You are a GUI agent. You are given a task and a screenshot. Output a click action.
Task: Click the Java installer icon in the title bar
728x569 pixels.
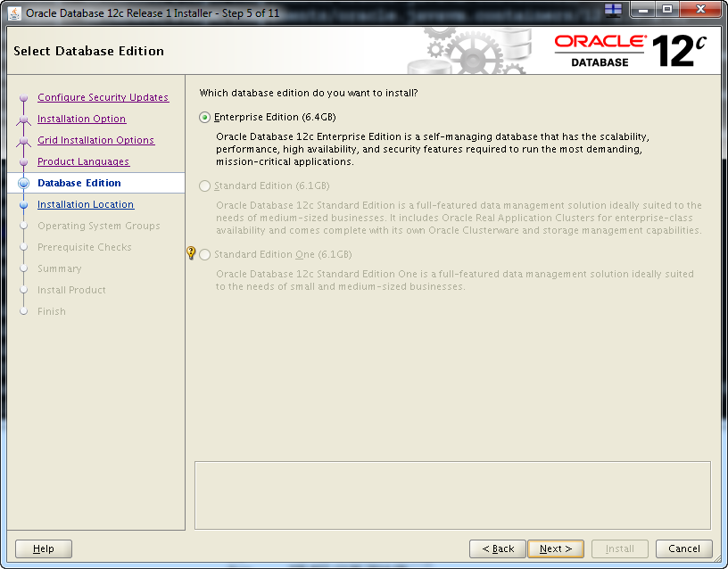[14, 13]
